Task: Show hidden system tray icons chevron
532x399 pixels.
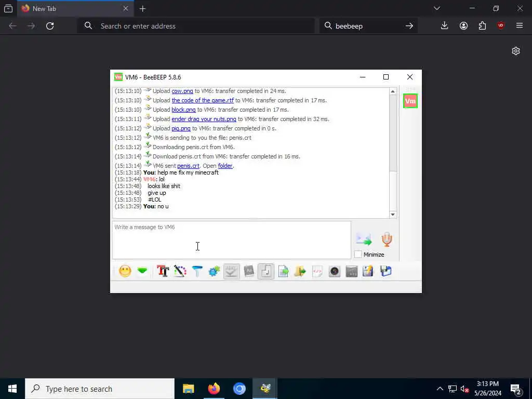Action: tap(440, 389)
